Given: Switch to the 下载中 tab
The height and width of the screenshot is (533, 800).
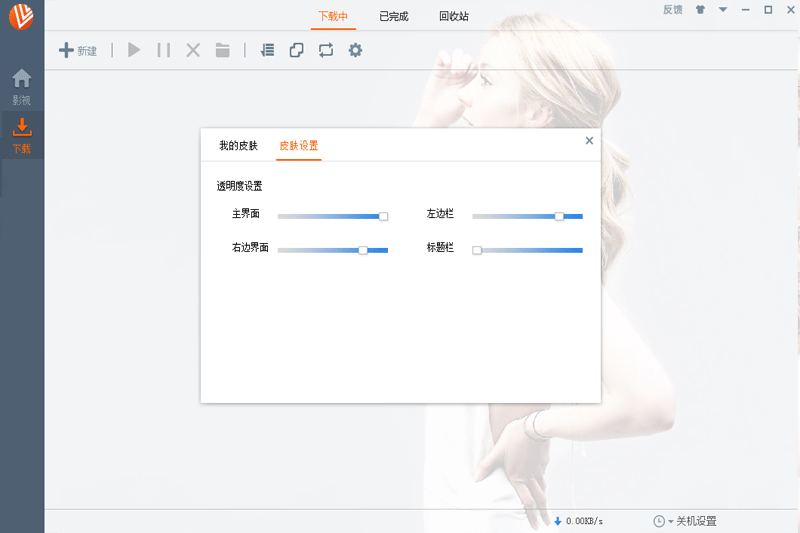Looking at the screenshot, I should [333, 16].
